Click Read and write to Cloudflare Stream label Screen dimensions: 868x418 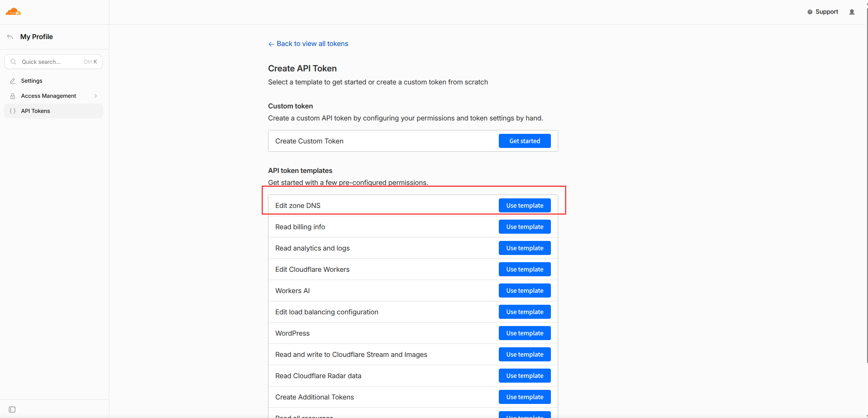click(351, 355)
